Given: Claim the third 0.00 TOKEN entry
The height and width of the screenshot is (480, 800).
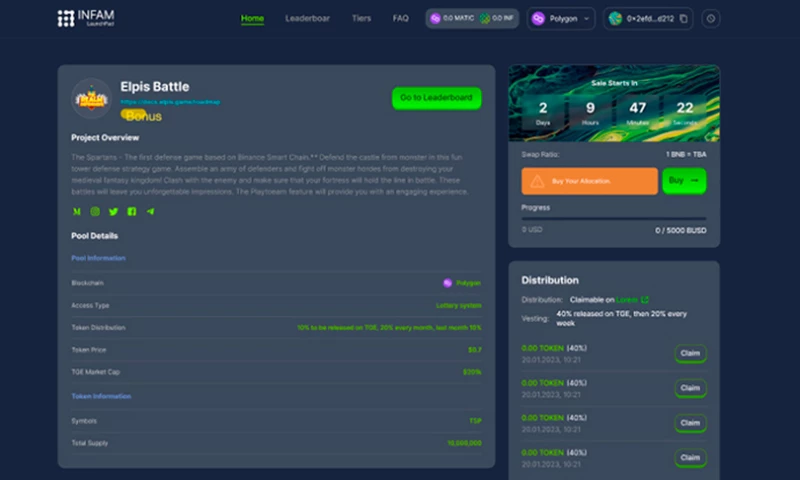Looking at the screenshot, I should tap(690, 423).
